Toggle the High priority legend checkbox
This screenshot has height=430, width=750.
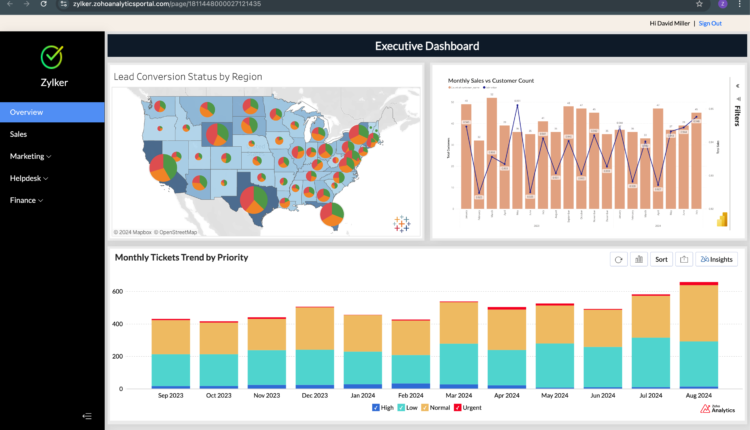point(376,408)
